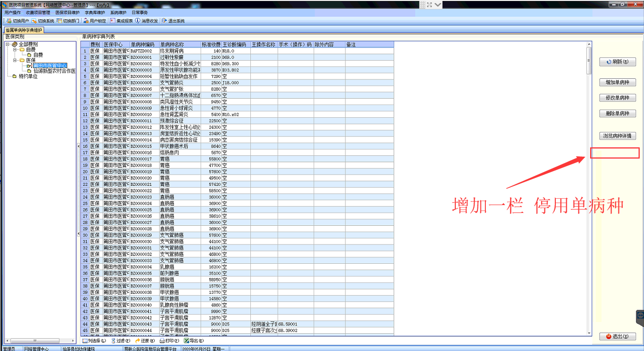Click the 单病种编码 column header
Viewport: 644px width, 351px height.
(x=144, y=44)
